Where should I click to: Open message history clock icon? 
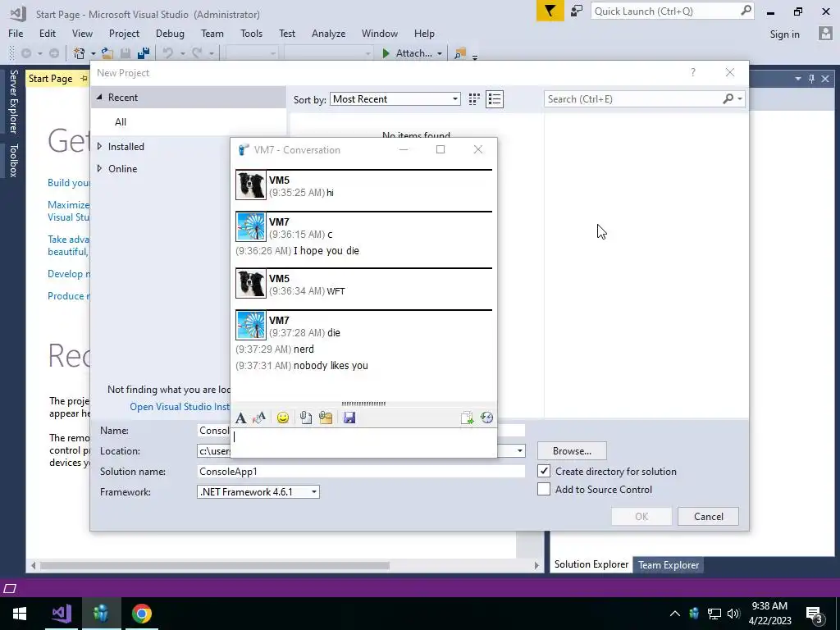(486, 418)
